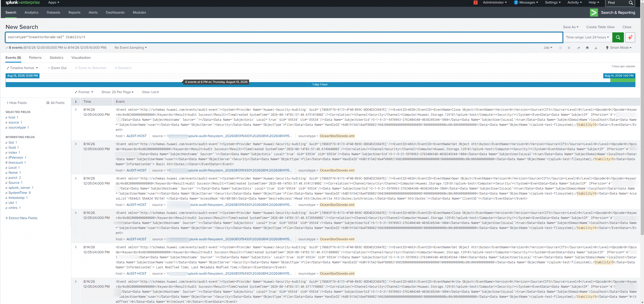The width and height of the screenshot is (644, 304).
Task: Switch to the Visualization results tab
Action: [x=81, y=58]
